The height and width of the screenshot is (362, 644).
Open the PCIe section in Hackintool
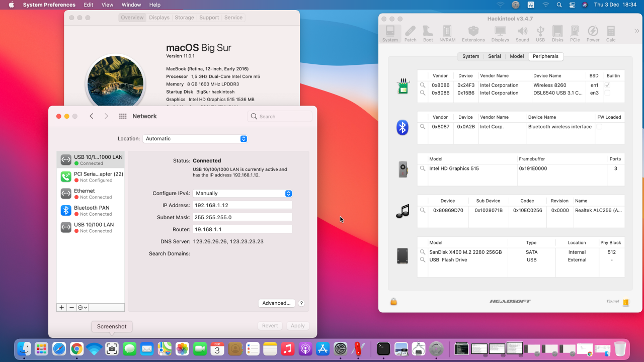click(575, 34)
